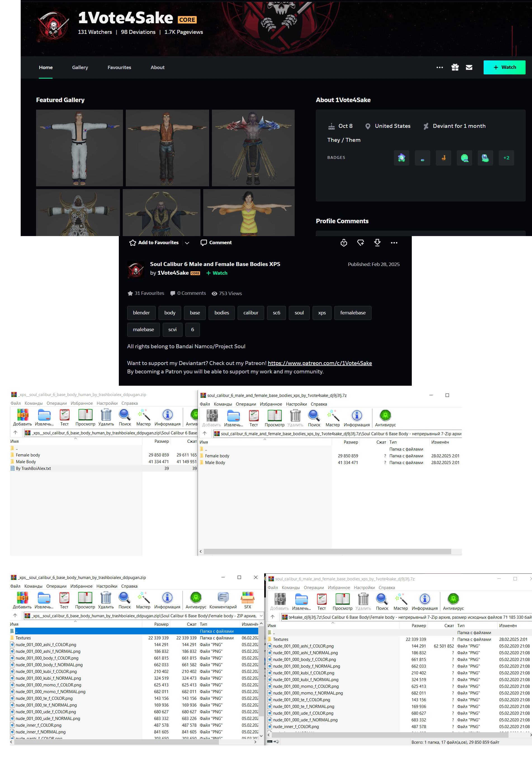Select nude_001_000_kubi_f_COLOR.png in 7z window
The width and height of the screenshot is (532, 758).
click(x=304, y=673)
